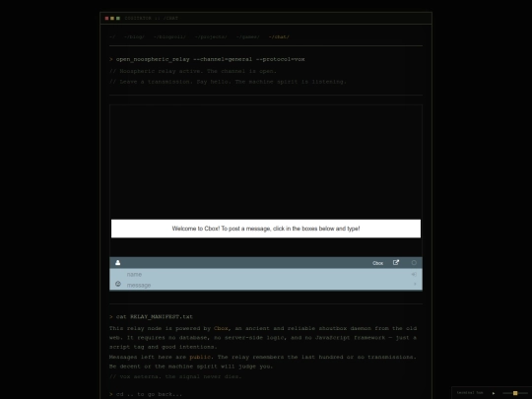Click the login icon beside name field

pyautogui.click(x=414, y=274)
